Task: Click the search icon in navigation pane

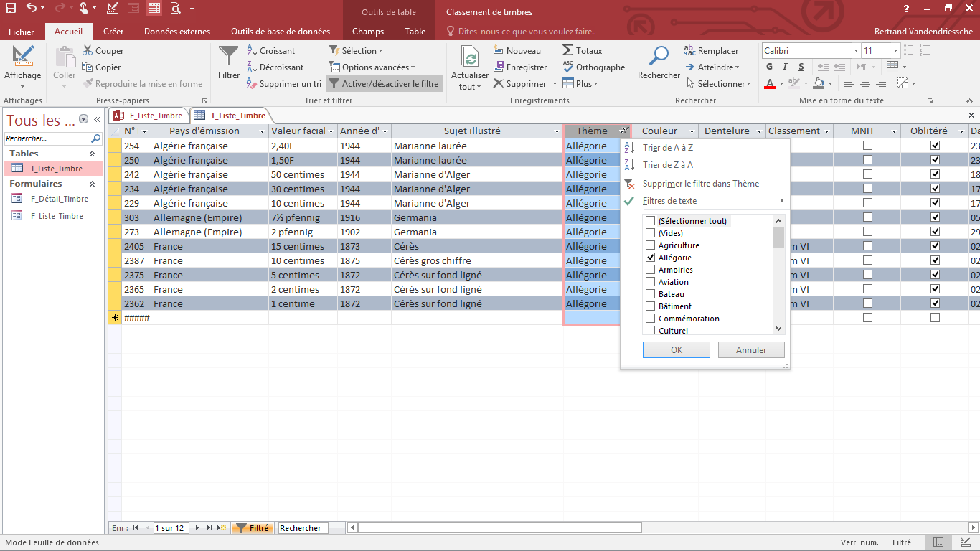Action: coord(95,138)
